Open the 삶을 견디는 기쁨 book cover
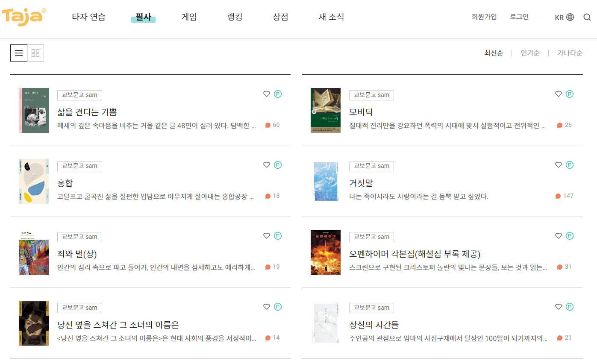This screenshot has height=364, width=597. pos(34,110)
